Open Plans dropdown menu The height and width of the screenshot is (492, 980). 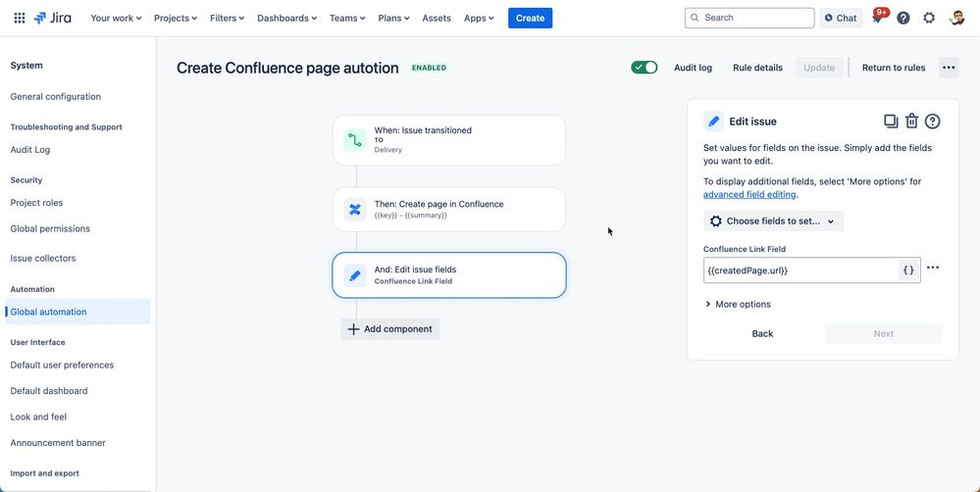pyautogui.click(x=393, y=18)
